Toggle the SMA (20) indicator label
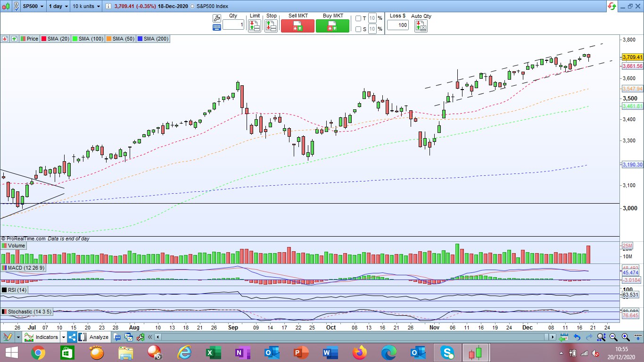 coord(56,39)
